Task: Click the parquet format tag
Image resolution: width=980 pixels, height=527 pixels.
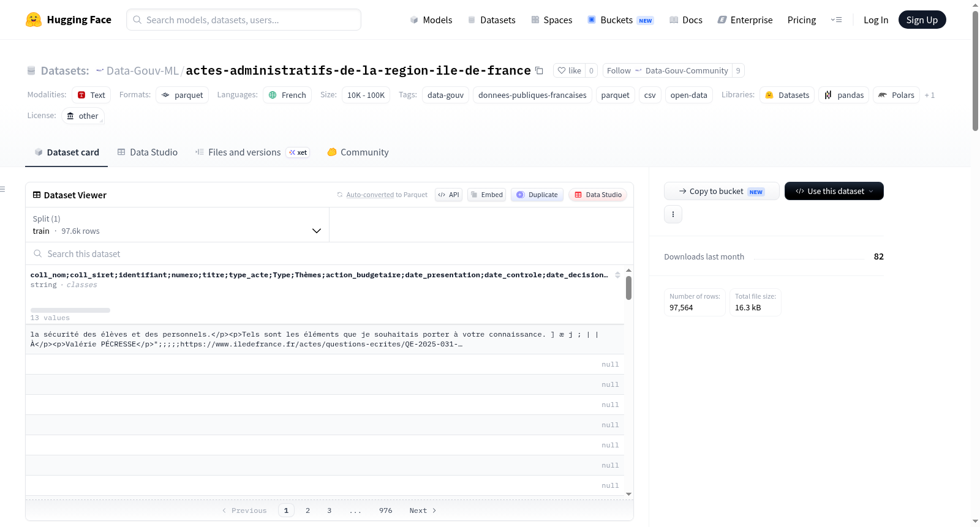Action: pos(183,95)
